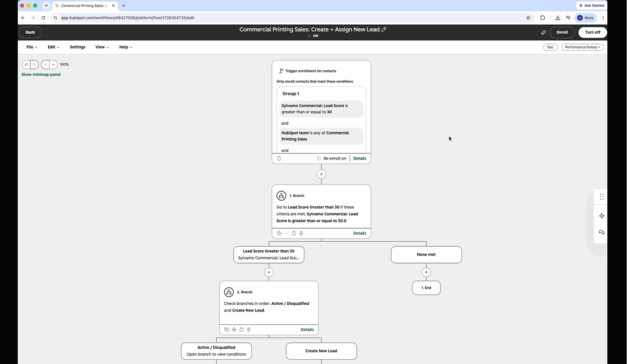Click the clipboard icon on 2. Branch card
This screenshot has width=627, height=364.
pyautogui.click(x=241, y=329)
